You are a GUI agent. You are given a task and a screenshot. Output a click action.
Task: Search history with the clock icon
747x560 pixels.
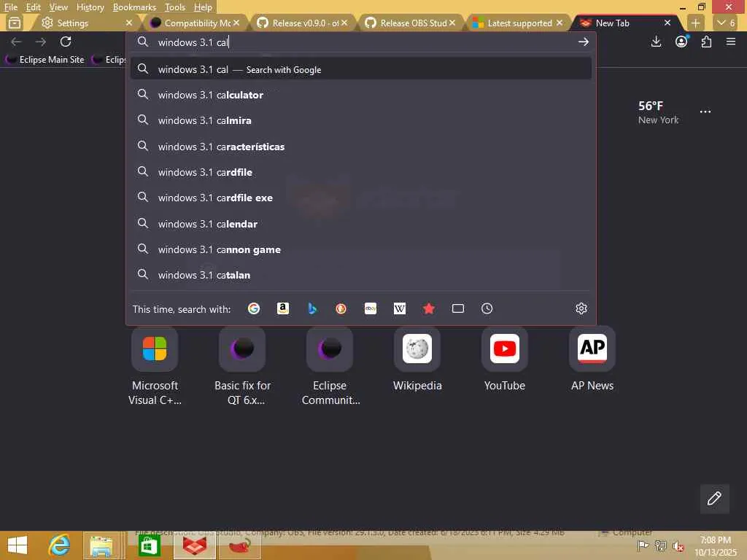487,308
